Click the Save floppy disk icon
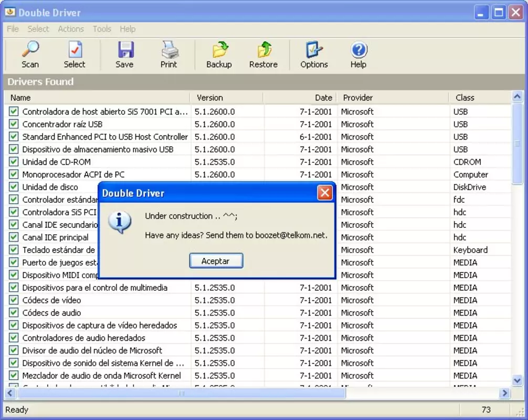 [125, 49]
